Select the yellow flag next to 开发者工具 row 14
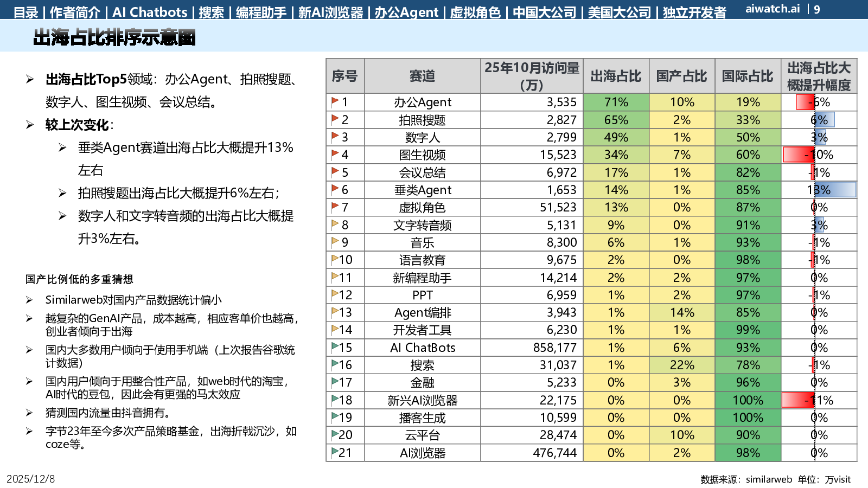Screen dimensions: 868x488 click(x=335, y=329)
